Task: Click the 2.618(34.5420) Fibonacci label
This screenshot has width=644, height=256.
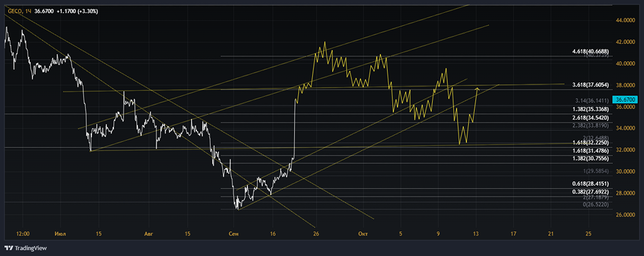Action: pos(590,118)
